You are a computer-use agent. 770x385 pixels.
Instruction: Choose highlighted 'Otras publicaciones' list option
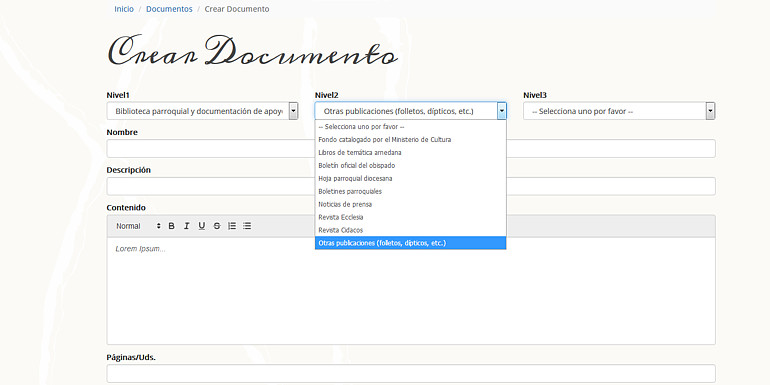click(x=411, y=243)
